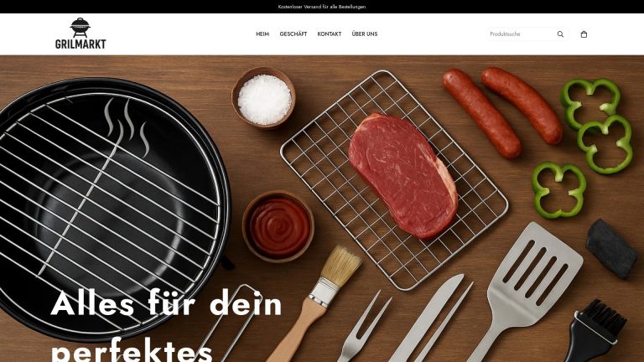644x362 pixels.
Task: Click the bowl of coarse salt
Action: pos(263,98)
